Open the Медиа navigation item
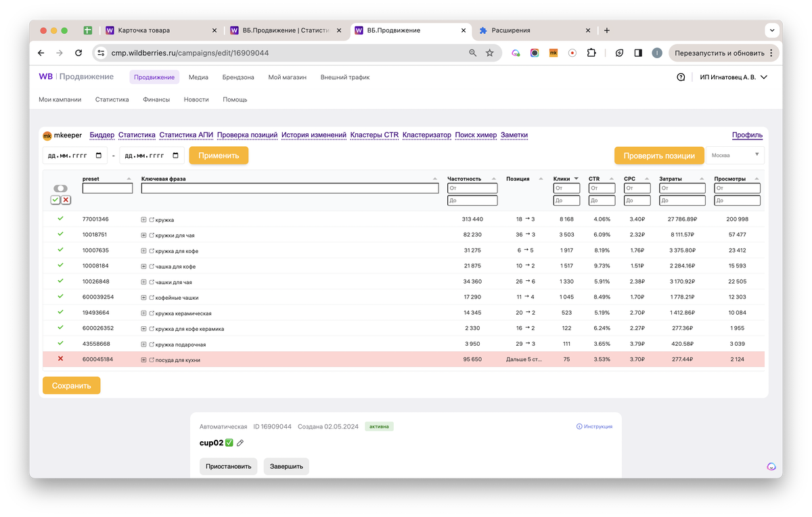The width and height of the screenshot is (812, 517). point(198,77)
